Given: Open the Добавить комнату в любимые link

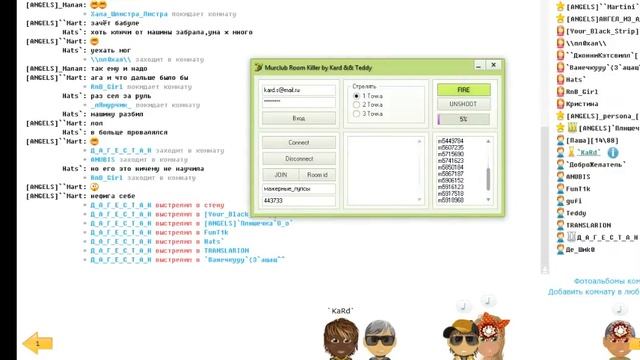Looking at the screenshot, I should (594, 292).
